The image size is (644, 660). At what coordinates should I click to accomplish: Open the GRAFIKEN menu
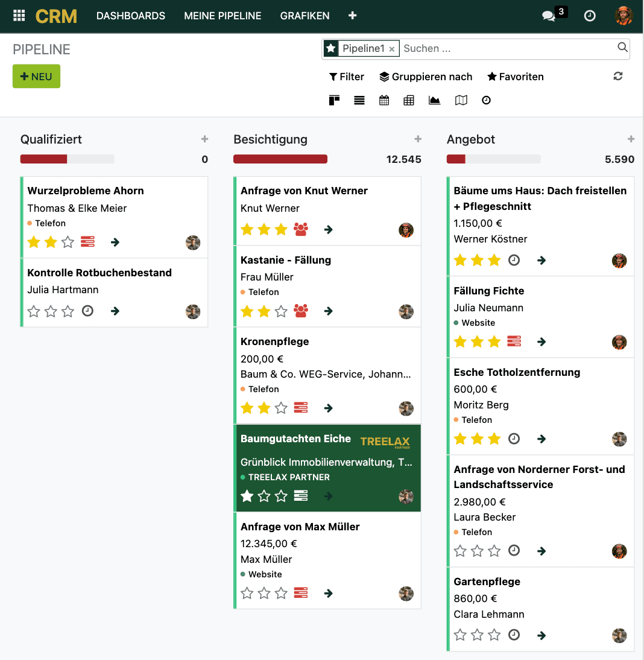coord(305,16)
